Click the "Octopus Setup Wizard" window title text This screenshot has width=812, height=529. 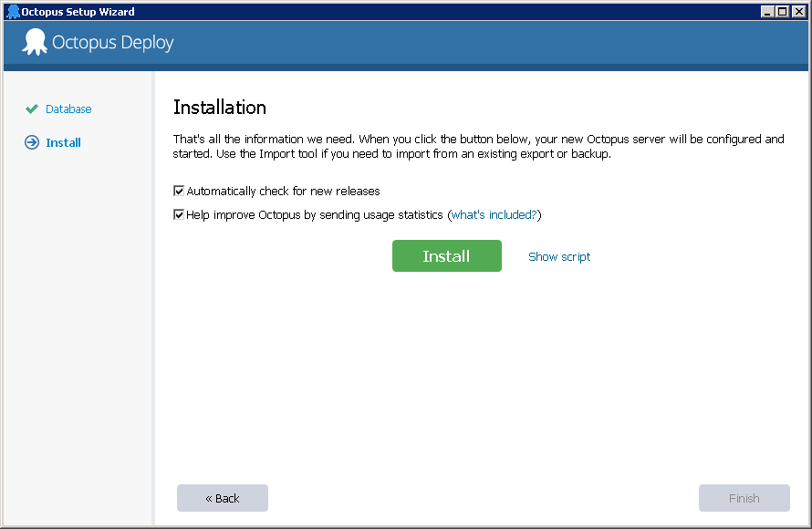pyautogui.click(x=78, y=12)
